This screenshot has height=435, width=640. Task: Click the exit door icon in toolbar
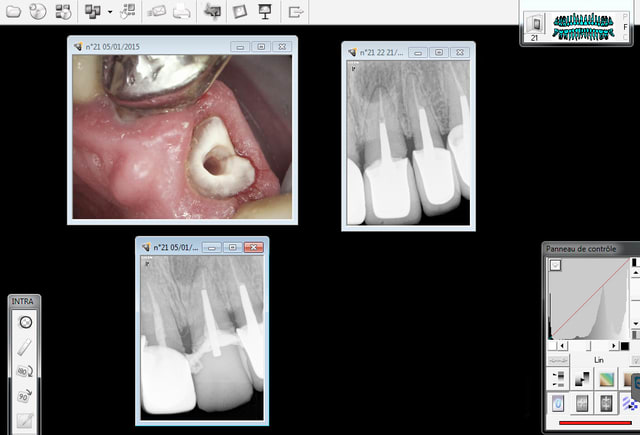pyautogui.click(x=296, y=12)
